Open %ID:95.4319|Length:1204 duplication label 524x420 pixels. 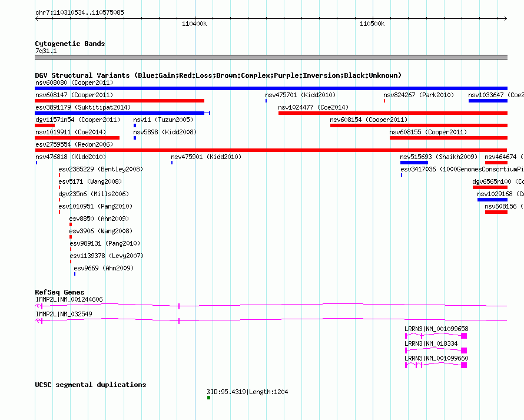tap(247, 392)
